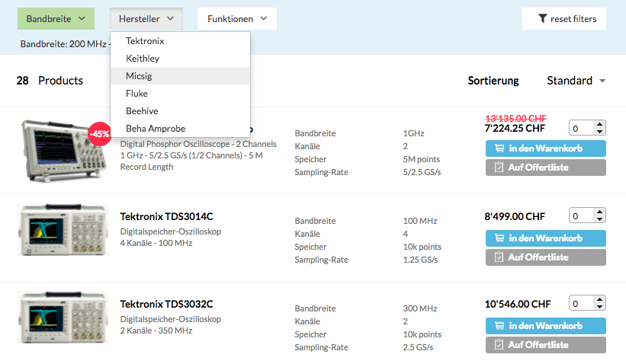626x364 pixels.
Task: Add Tektronix TDS3014C to Warenkorb
Action: tap(546, 238)
